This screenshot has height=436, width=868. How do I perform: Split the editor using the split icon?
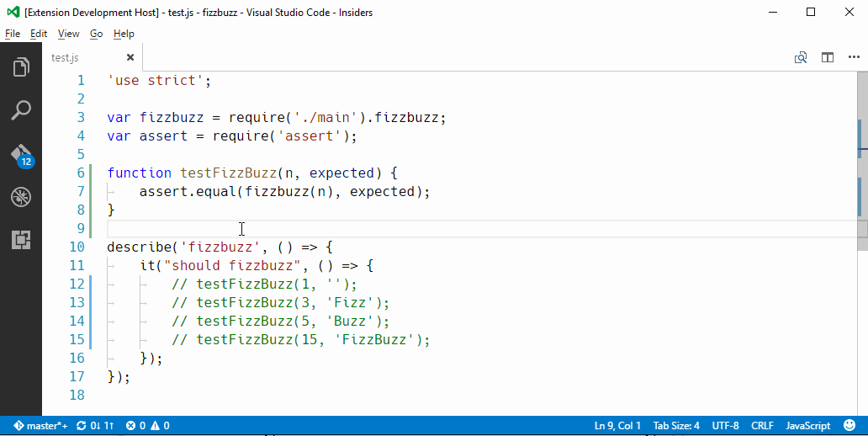[828, 57]
